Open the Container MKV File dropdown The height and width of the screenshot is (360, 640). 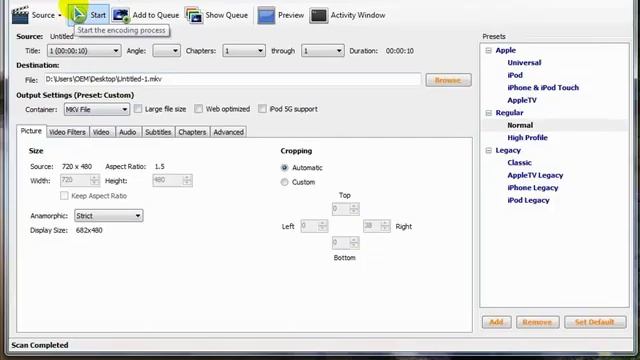pos(97,109)
